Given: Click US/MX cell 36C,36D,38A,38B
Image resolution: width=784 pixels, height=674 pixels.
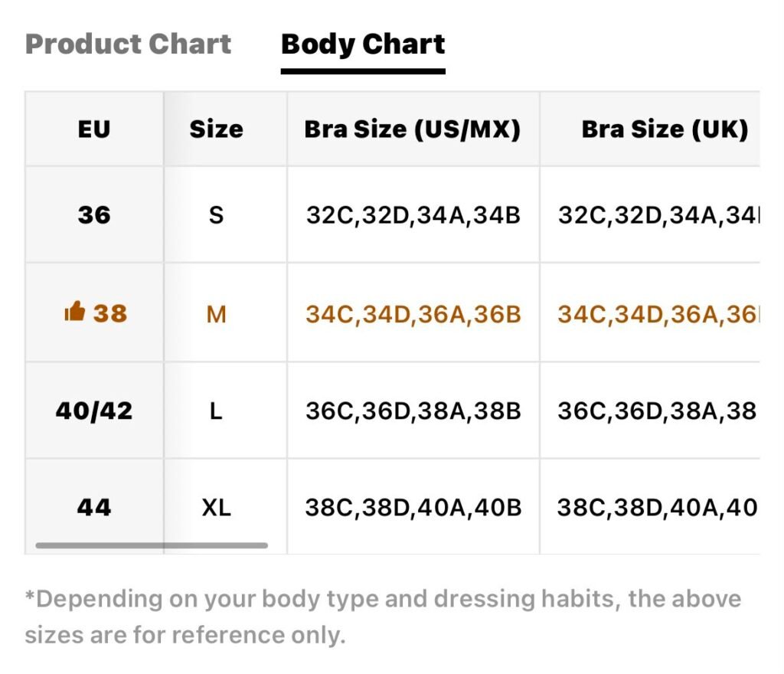Looking at the screenshot, I should click(413, 411).
